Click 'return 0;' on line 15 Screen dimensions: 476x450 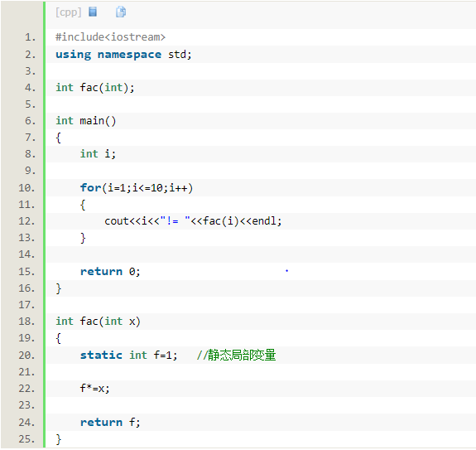110,271
